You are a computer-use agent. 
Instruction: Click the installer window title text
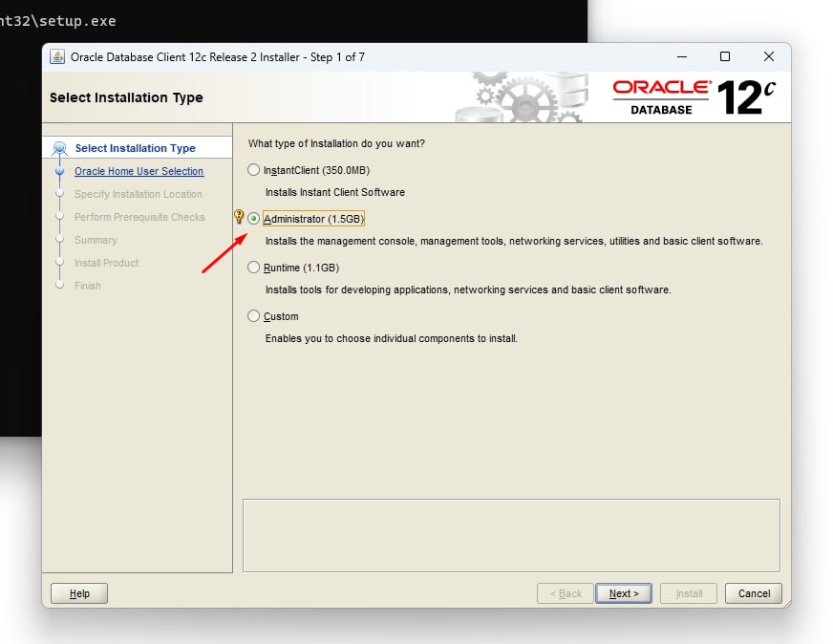217,57
